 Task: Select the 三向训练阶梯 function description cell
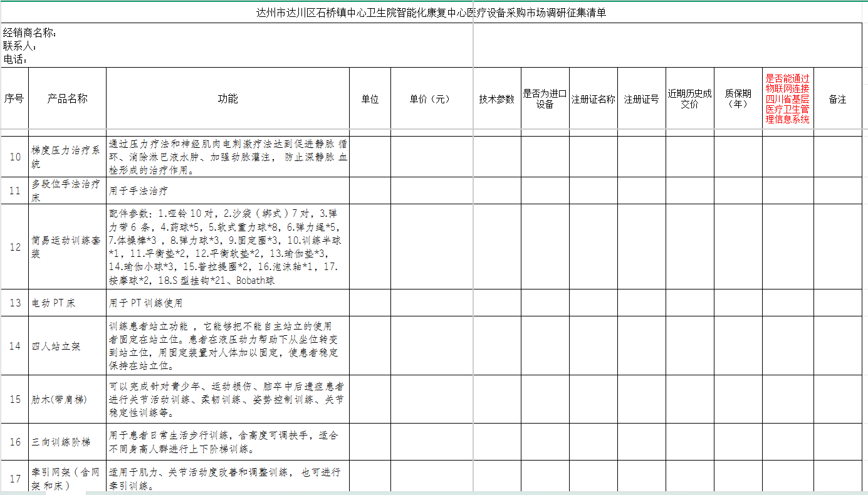click(x=227, y=442)
